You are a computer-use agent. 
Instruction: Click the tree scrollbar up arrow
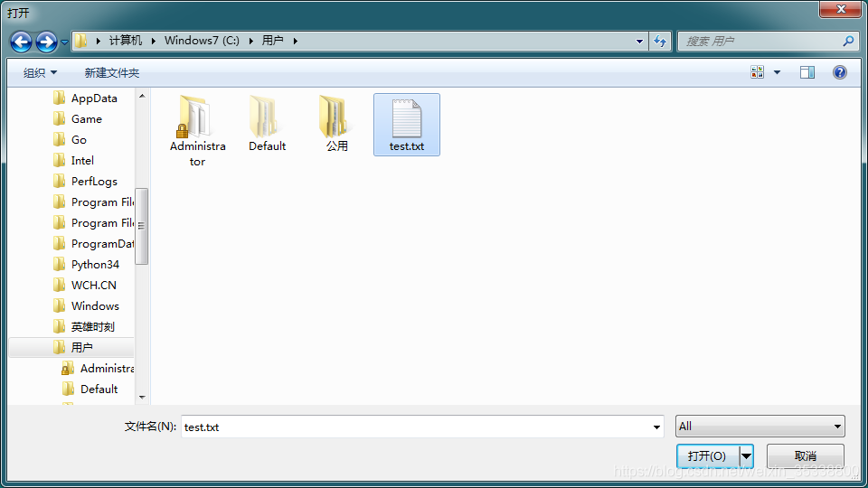(142, 97)
